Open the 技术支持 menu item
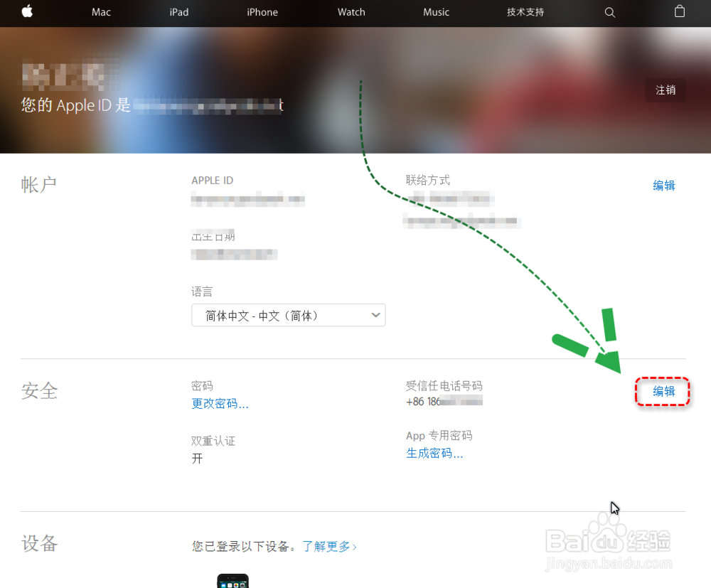This screenshot has width=711, height=588. point(525,12)
